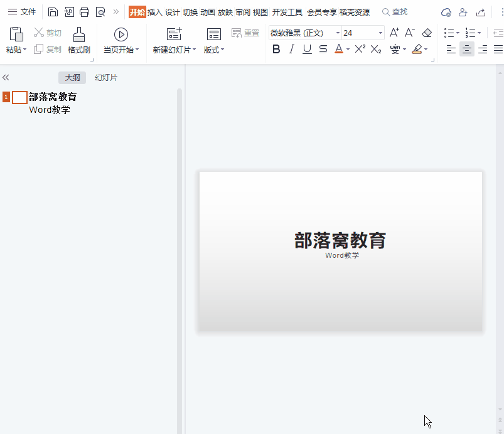Switch to the 幻灯片 panel tab
504x434 pixels.
tap(105, 77)
